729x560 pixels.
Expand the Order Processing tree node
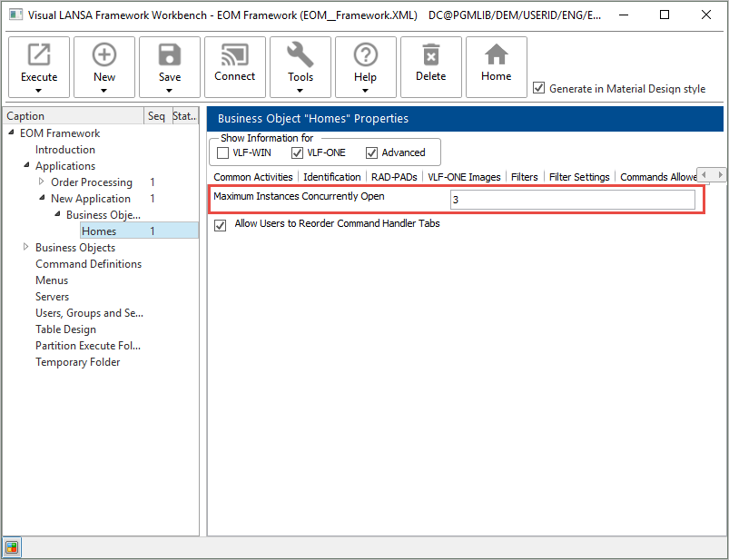(42, 182)
